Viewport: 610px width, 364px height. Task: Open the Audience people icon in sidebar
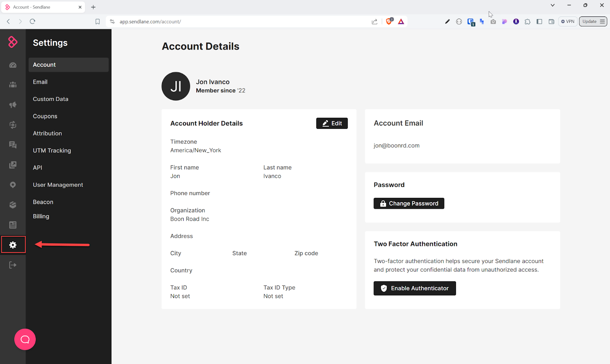point(13,85)
